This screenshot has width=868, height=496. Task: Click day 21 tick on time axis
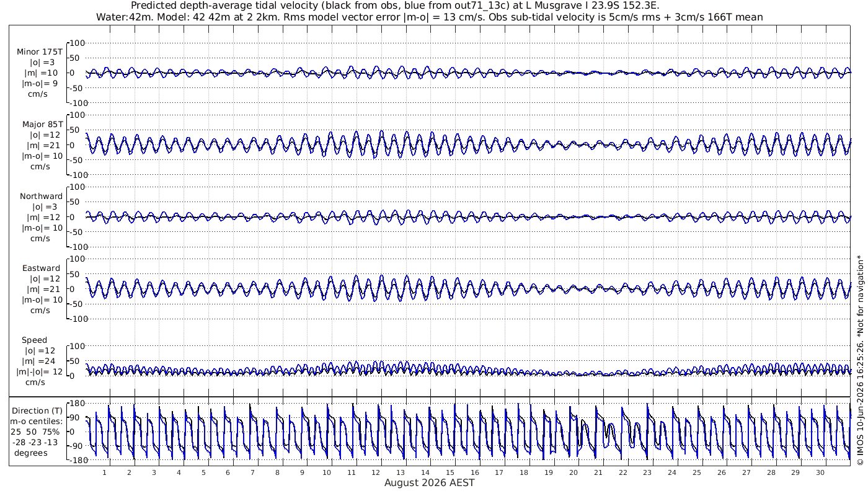point(598,472)
